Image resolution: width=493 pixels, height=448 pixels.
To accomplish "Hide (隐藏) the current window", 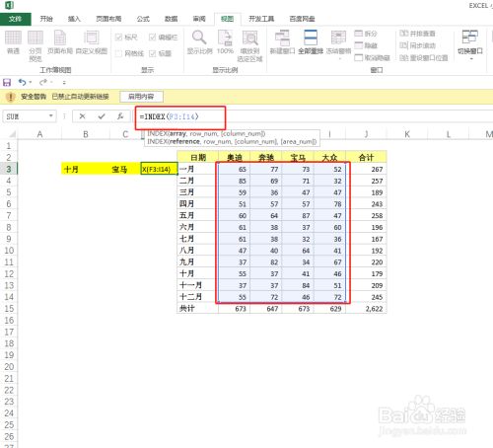I will [366, 45].
